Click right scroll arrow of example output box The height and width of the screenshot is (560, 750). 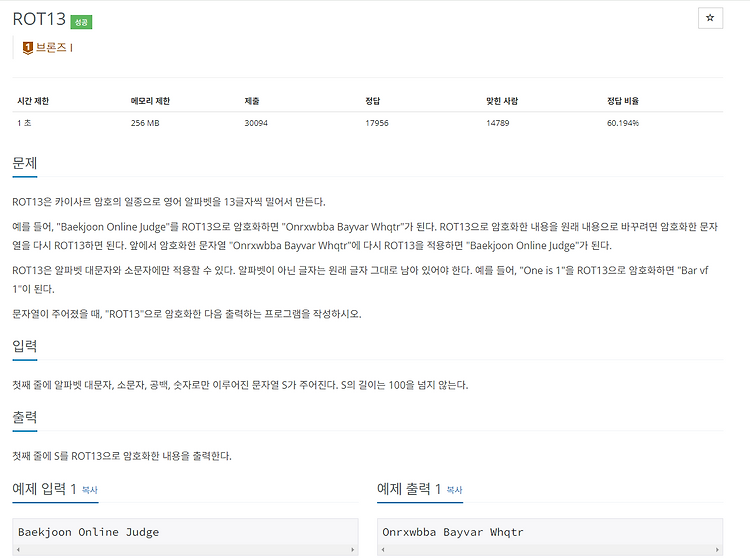click(x=717, y=550)
